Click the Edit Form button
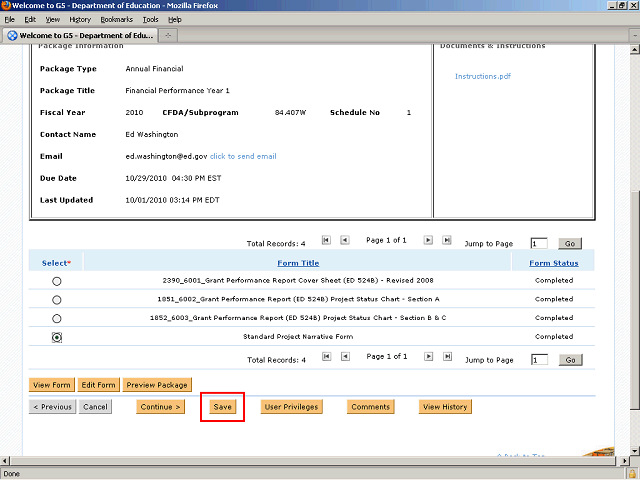Viewport: 640px width, 480px height. [x=98, y=385]
